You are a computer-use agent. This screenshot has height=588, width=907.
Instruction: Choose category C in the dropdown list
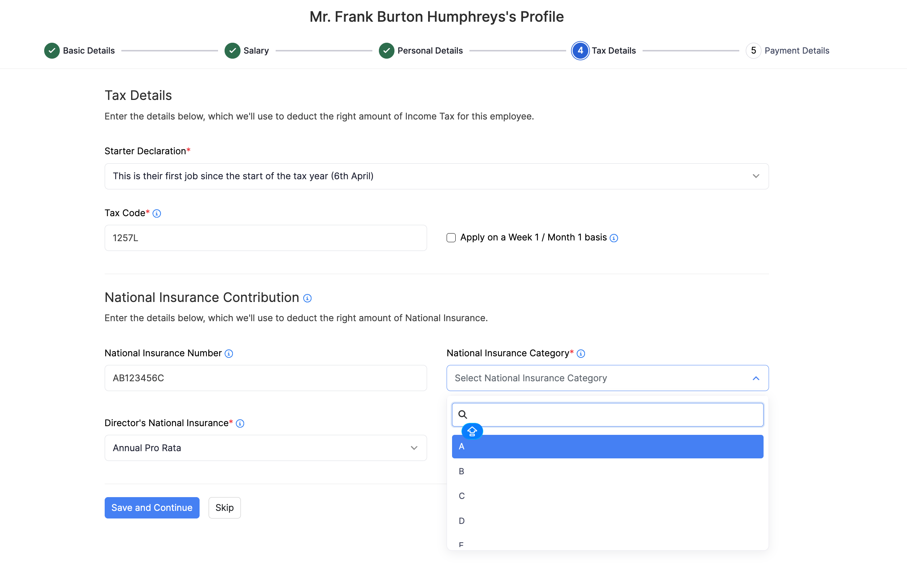[607, 496]
